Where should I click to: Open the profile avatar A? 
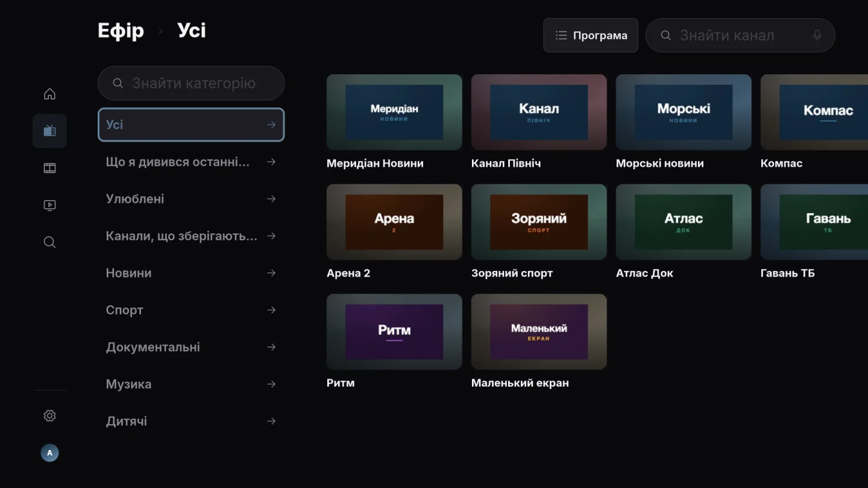49,453
